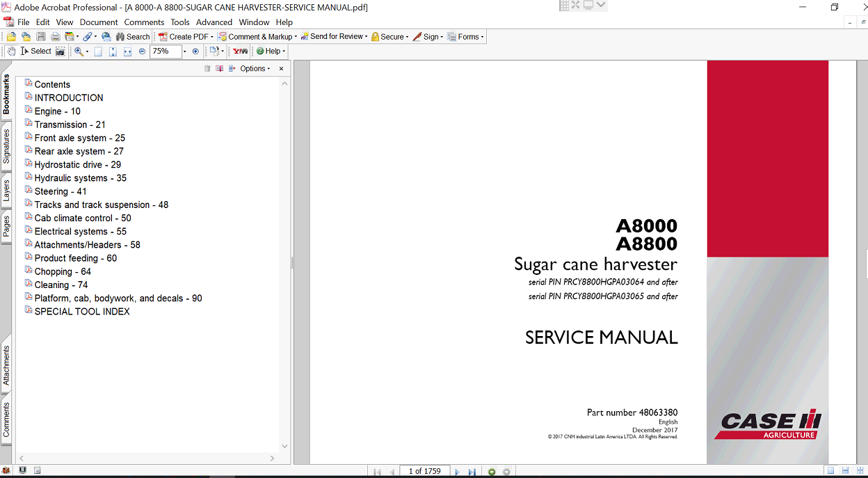Go to the last page arrow
Screen dimensions: 868x478
click(x=472, y=472)
